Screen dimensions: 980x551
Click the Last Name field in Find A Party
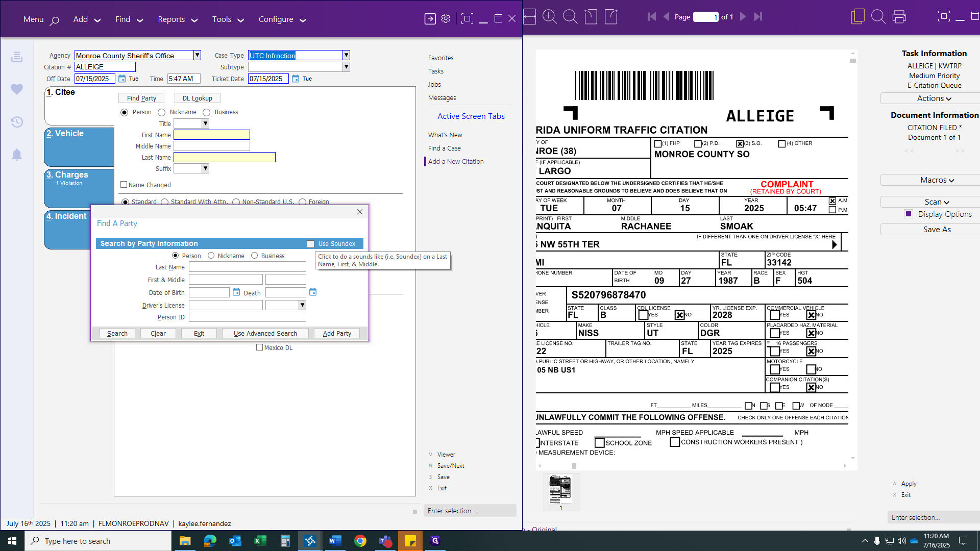247,267
